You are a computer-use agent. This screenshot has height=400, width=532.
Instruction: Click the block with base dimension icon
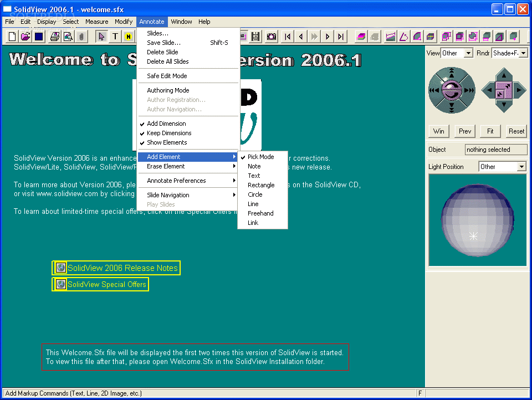486,37
